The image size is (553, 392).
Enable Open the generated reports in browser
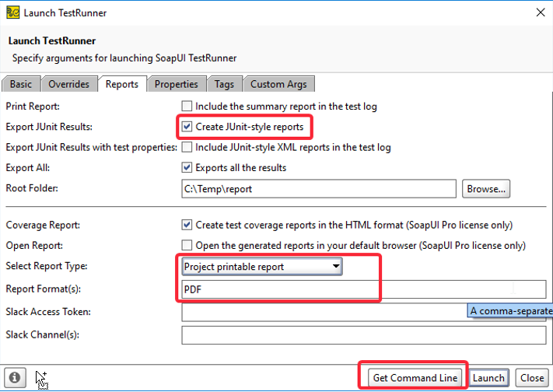coord(187,245)
